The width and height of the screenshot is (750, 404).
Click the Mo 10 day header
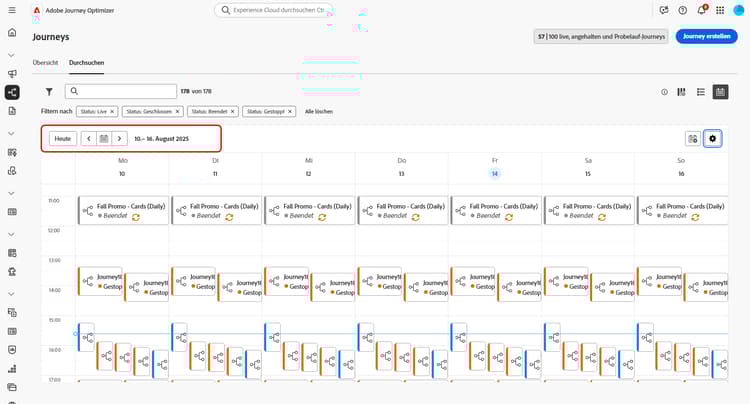(x=122, y=167)
